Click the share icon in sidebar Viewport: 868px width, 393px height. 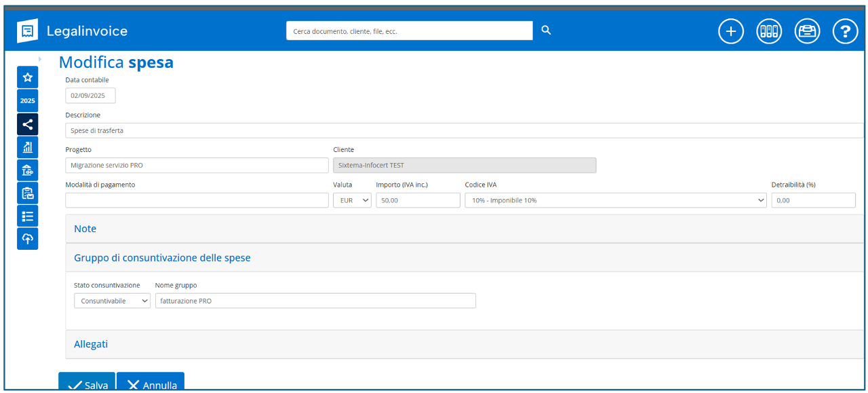pyautogui.click(x=28, y=124)
